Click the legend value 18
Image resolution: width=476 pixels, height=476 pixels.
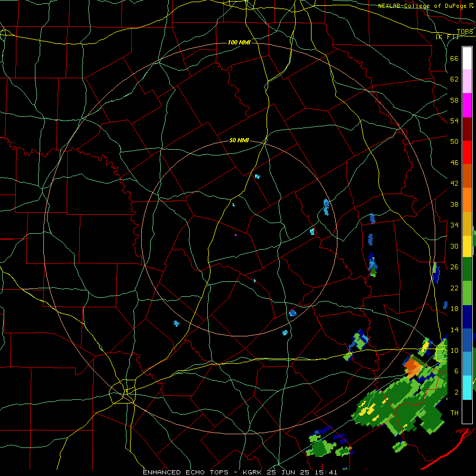pyautogui.click(x=454, y=309)
